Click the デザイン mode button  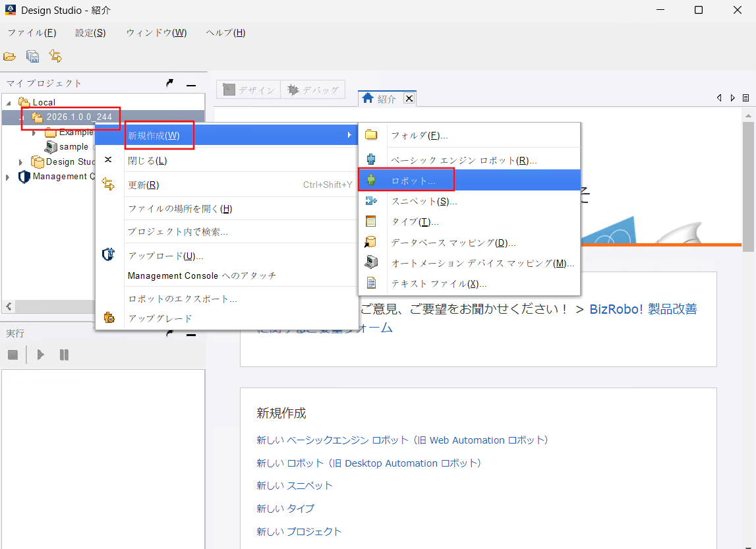[248, 90]
